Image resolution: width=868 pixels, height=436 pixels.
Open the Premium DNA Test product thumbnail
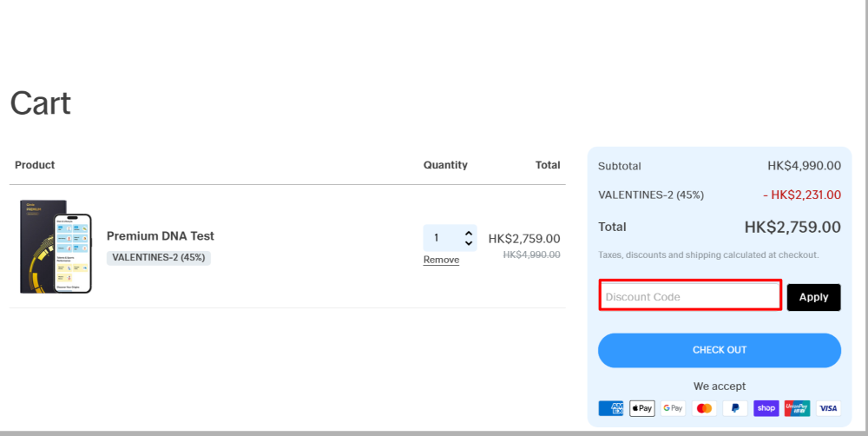[56, 247]
